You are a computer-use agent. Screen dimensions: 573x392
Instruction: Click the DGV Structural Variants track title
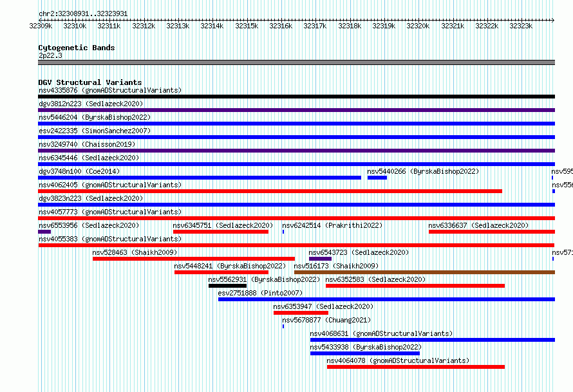(90, 82)
